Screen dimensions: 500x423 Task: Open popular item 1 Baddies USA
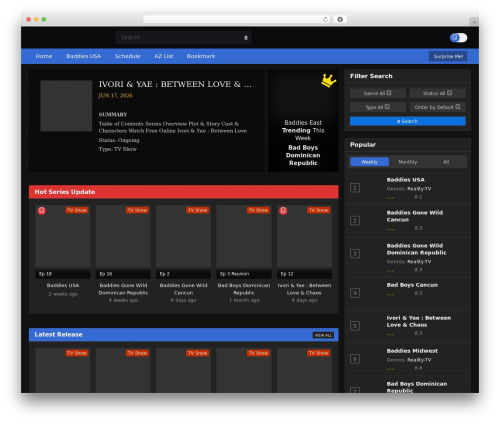coord(406,180)
